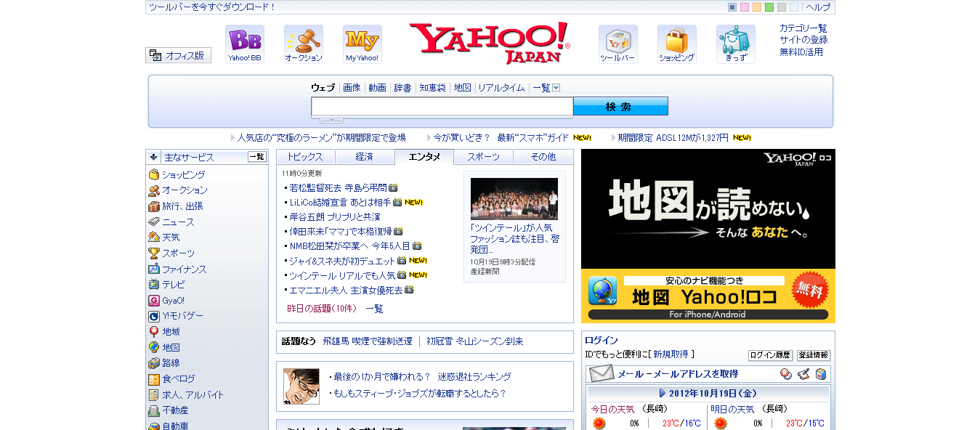
Task: Click the Yahoo! Japan logo
Action: coord(489,42)
